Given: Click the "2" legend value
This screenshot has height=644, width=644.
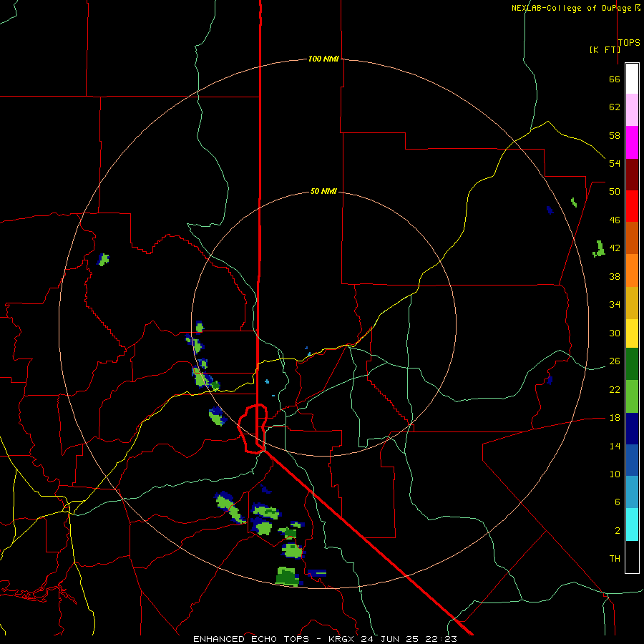Looking at the screenshot, I should click(617, 531).
